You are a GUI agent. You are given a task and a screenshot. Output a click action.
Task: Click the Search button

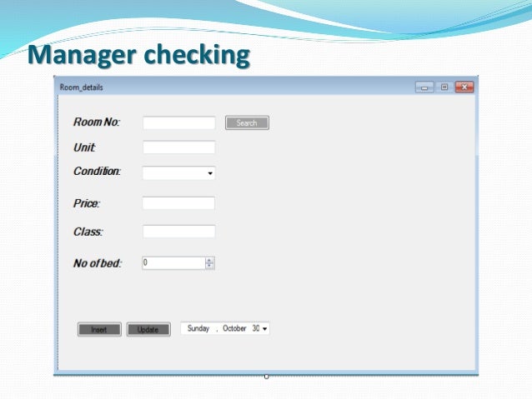point(247,122)
